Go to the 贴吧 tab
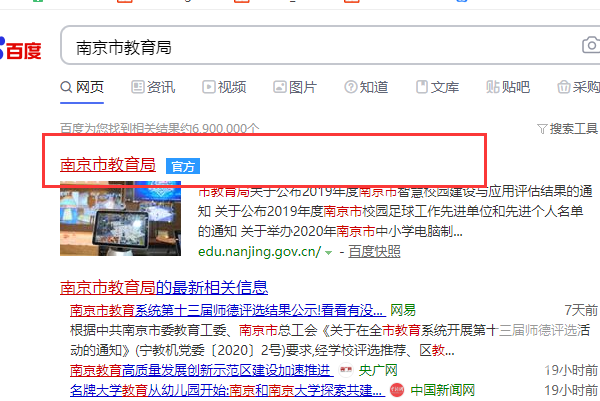Screen dimensions: 600x401 click(x=508, y=87)
